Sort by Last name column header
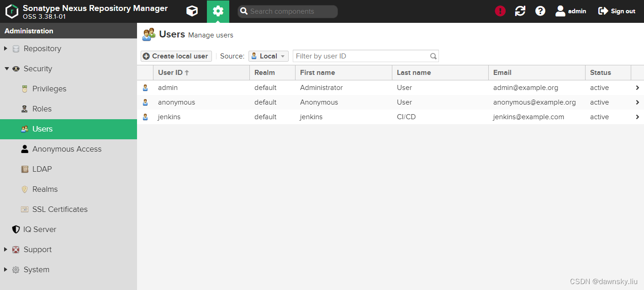This screenshot has width=644, height=290. 440,73
